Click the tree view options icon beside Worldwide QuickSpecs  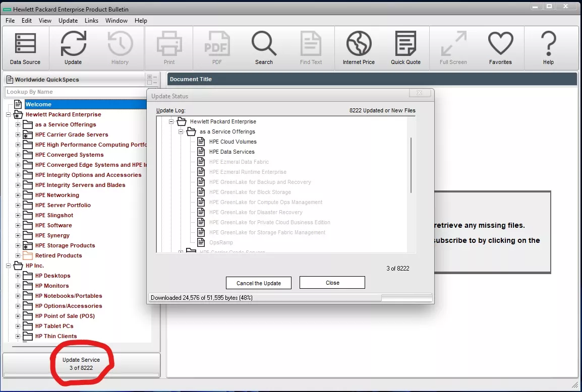152,80
